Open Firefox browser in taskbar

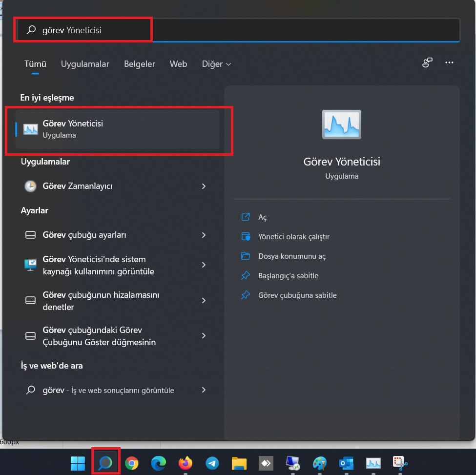[186, 463]
